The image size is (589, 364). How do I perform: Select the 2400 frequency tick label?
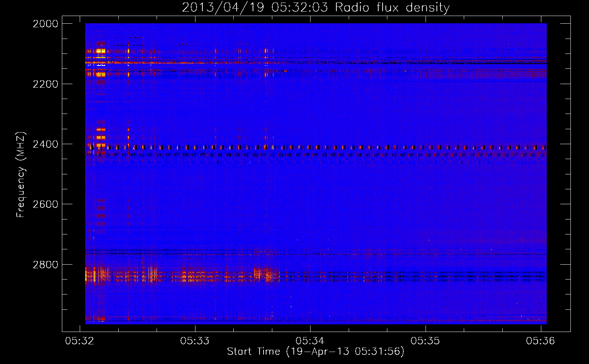[46, 145]
